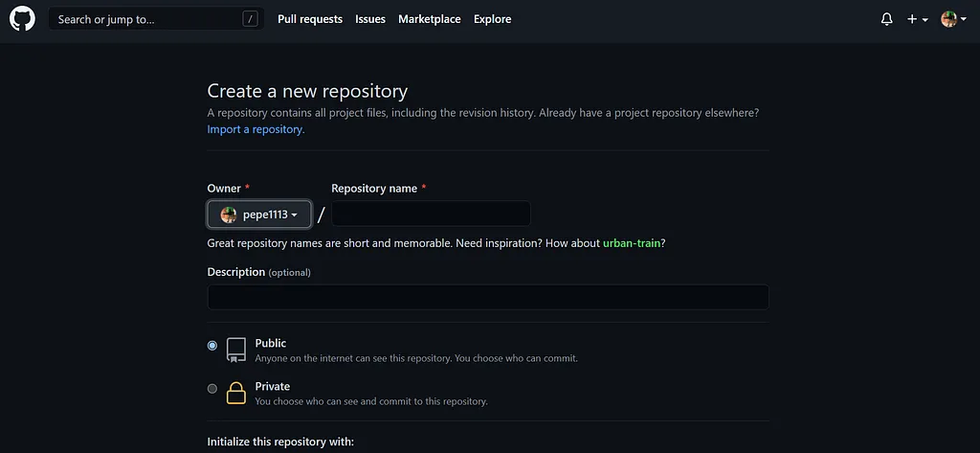
Task: Click the slash shortcut key icon
Action: click(x=250, y=19)
